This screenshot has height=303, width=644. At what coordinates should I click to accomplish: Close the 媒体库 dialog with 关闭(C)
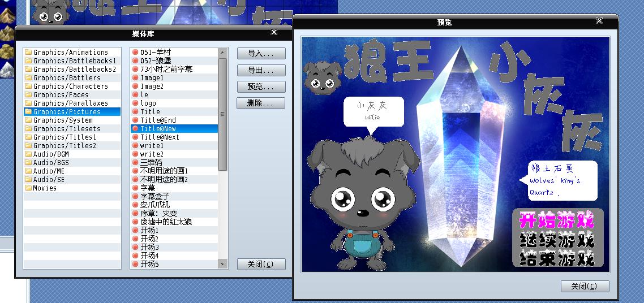click(261, 264)
